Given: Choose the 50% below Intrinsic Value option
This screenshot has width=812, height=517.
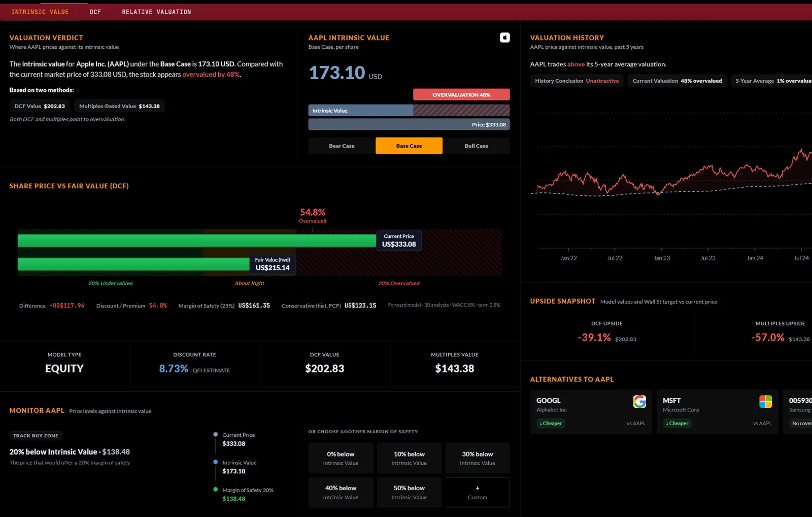Looking at the screenshot, I should pos(409,492).
